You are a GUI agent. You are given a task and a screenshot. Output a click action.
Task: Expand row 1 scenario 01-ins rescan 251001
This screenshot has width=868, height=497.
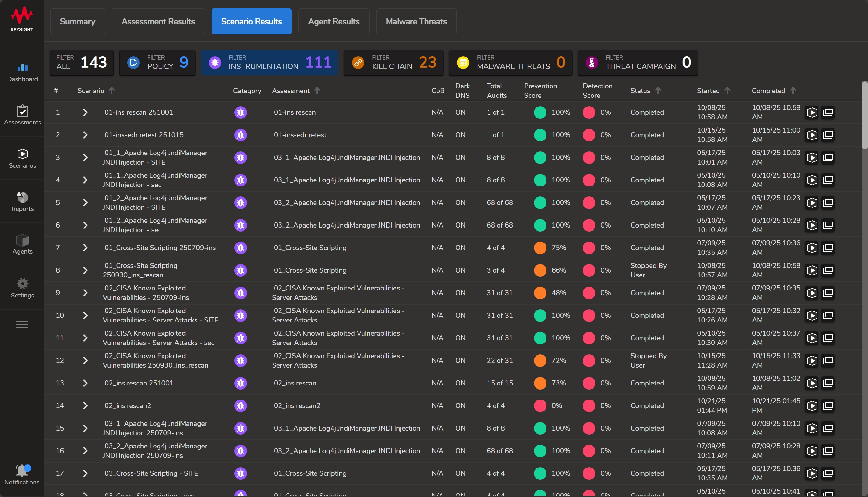pos(85,112)
